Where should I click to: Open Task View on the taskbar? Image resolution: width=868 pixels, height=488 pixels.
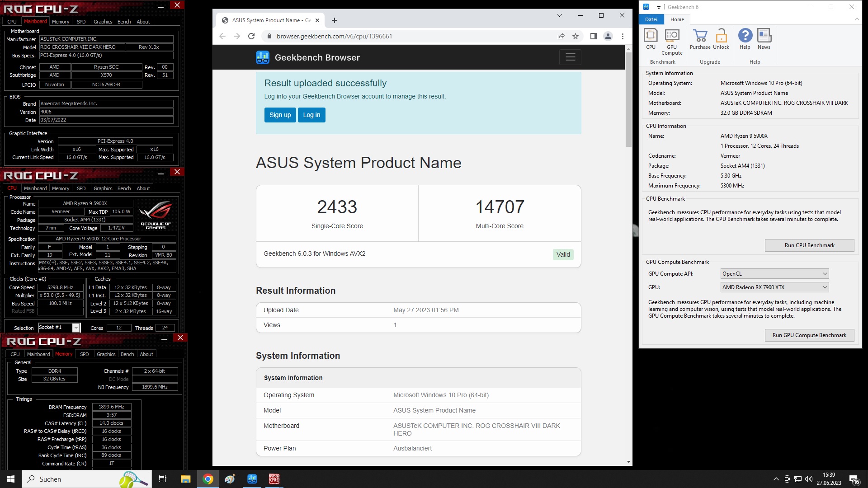pyautogui.click(x=163, y=479)
